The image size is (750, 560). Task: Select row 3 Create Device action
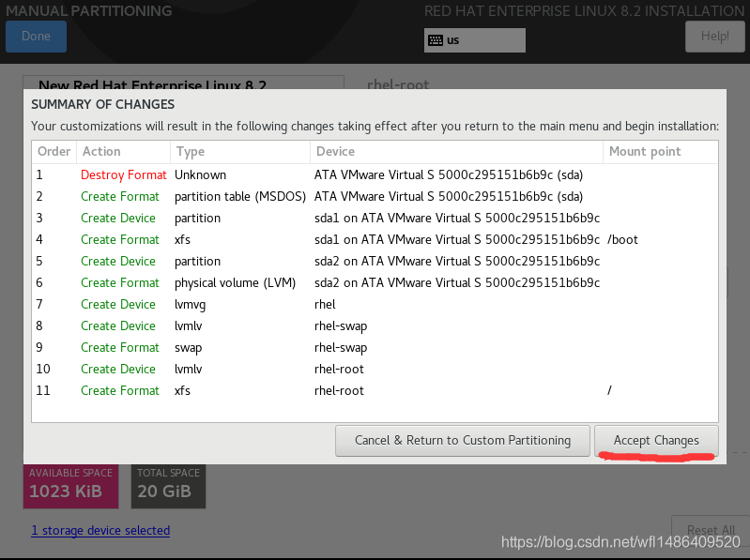[x=118, y=218]
